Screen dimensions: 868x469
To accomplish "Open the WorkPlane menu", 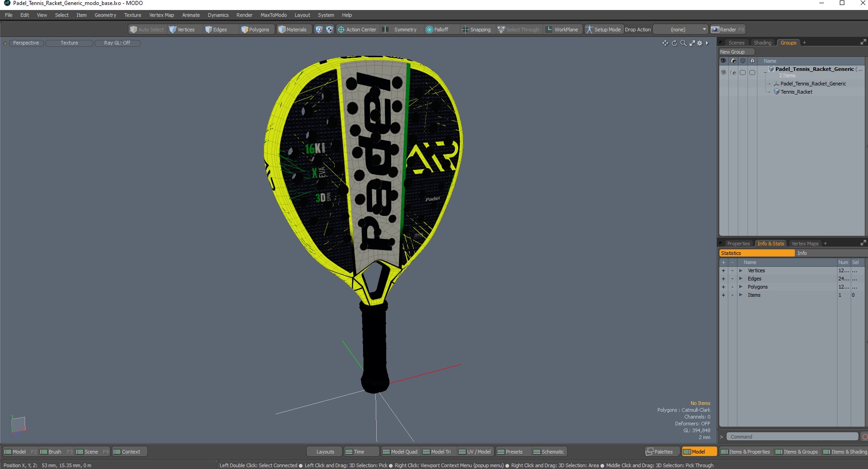I will (562, 30).
